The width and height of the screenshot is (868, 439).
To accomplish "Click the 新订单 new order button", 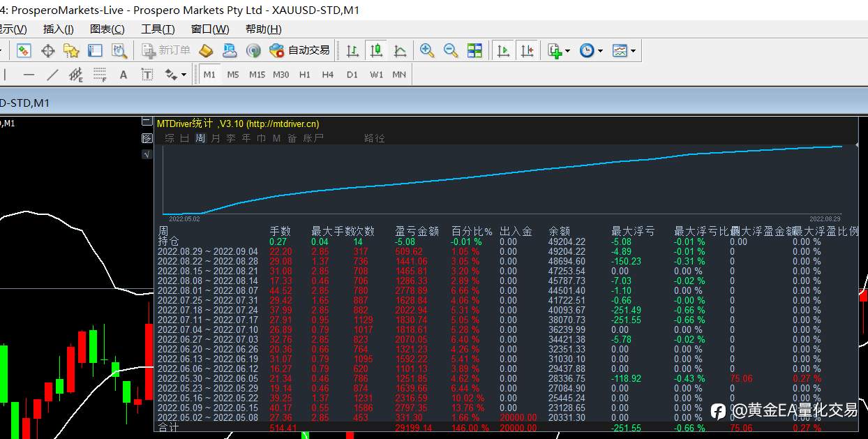I will pos(166,50).
